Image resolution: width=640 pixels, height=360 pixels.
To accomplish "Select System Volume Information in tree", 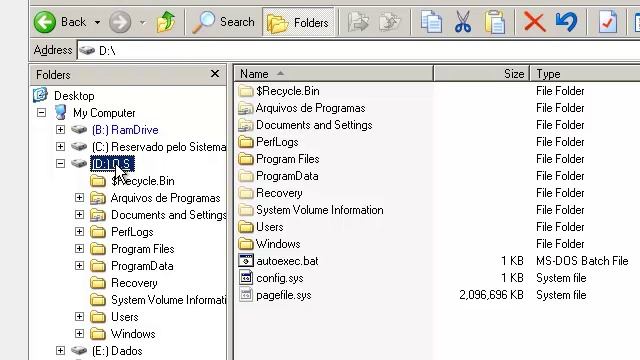I will point(169,300).
